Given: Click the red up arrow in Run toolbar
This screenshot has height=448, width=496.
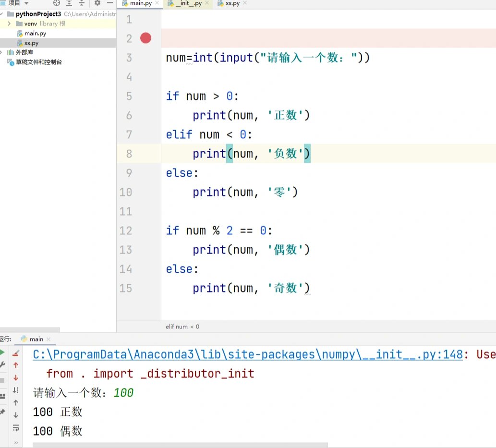Looking at the screenshot, I should 16,365.
